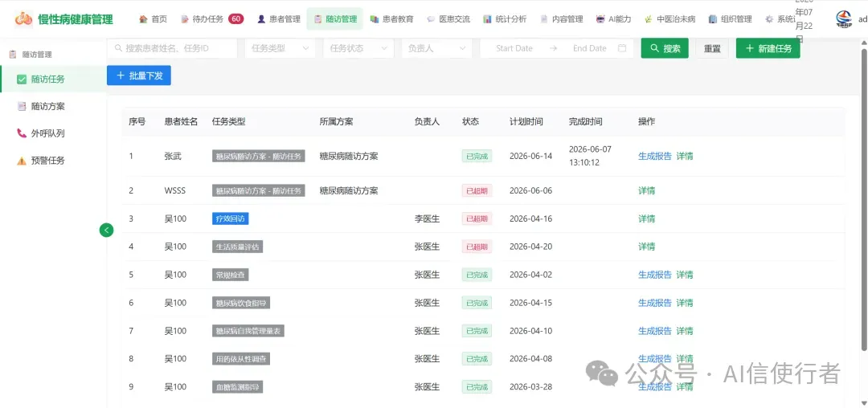The height and width of the screenshot is (408, 868).
Task: Click the calendar icon in date range
Action: 621,48
